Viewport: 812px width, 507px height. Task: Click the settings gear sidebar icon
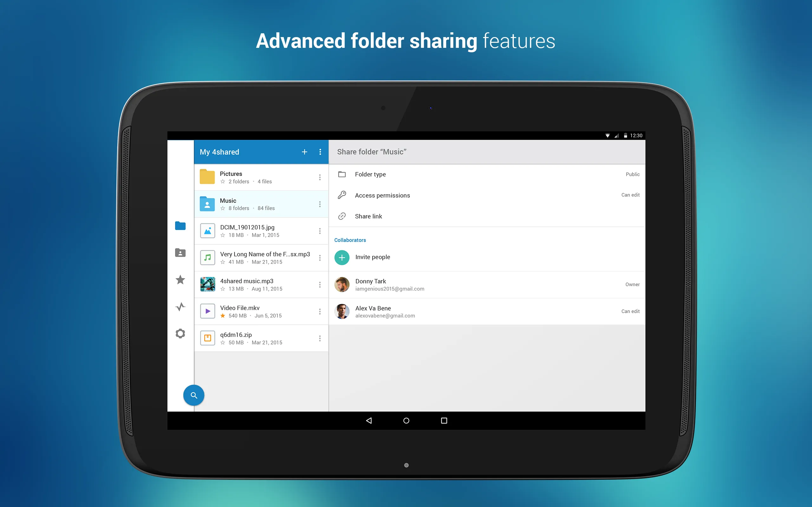coord(180,334)
